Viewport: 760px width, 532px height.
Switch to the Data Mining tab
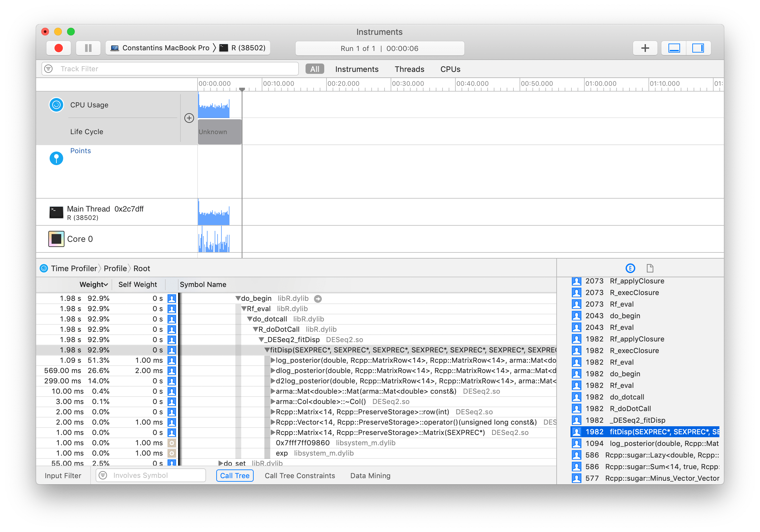370,476
